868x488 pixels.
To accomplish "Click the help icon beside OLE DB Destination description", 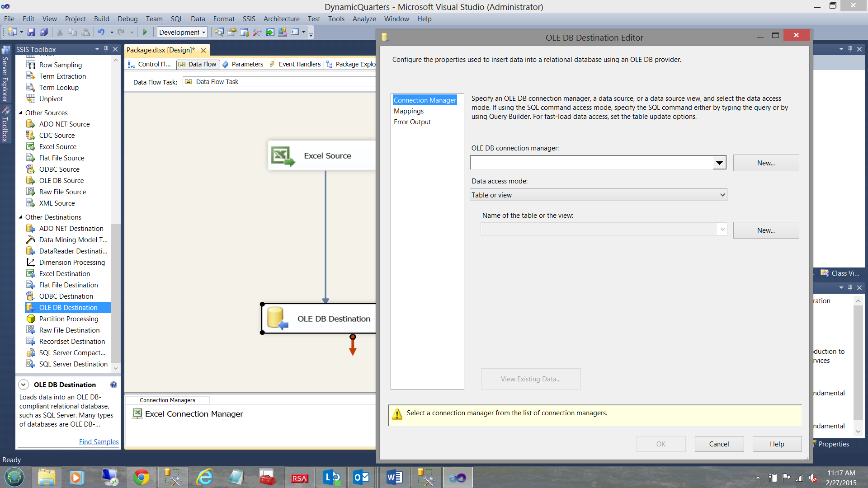I will coord(113,385).
